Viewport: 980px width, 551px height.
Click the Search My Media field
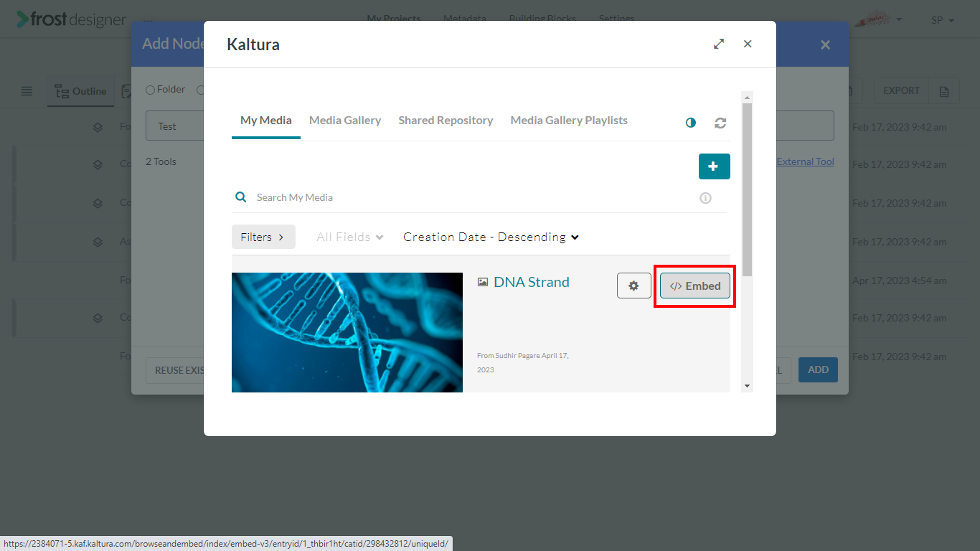pyautogui.click(x=473, y=197)
